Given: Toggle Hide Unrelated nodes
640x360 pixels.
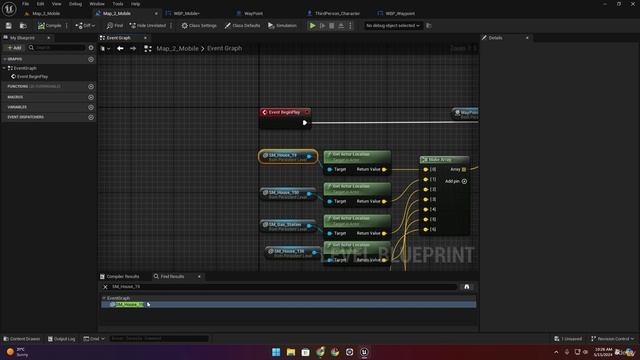Looking at the screenshot, I should pos(148,26).
